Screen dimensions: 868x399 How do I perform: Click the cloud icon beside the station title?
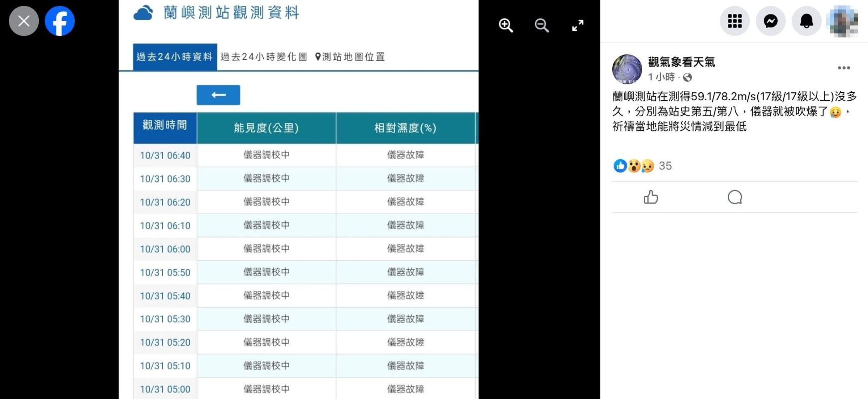tap(143, 13)
